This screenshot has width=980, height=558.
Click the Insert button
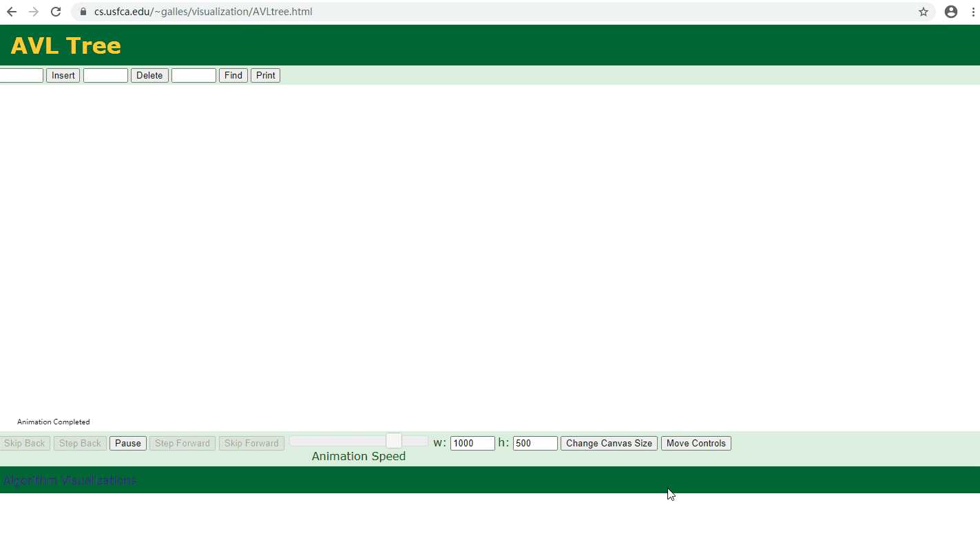63,76
